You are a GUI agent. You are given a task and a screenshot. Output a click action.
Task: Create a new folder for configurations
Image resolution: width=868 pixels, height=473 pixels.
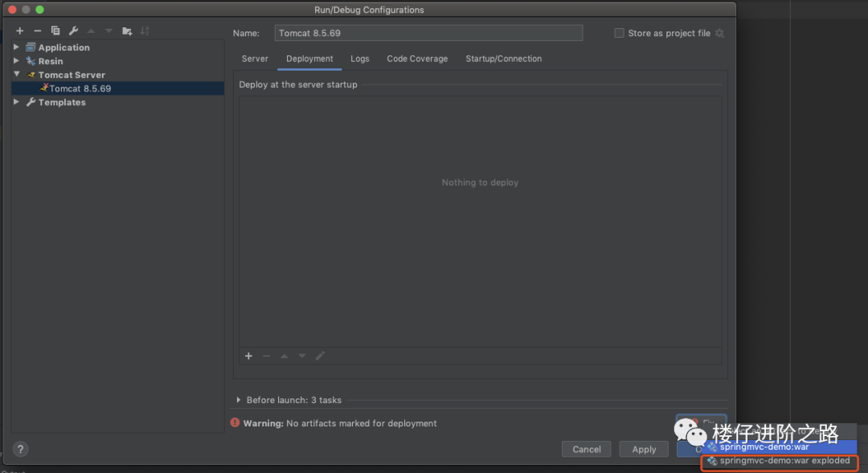(x=127, y=31)
